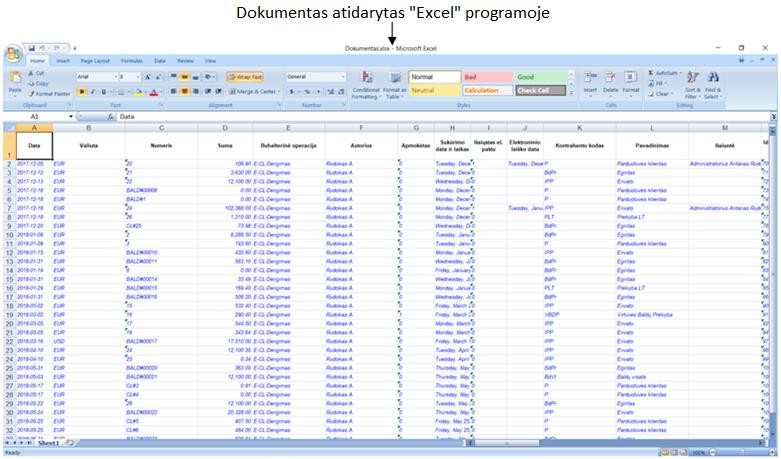Open the Arial font name dropdown
The width and height of the screenshot is (781, 459).
click(x=112, y=76)
